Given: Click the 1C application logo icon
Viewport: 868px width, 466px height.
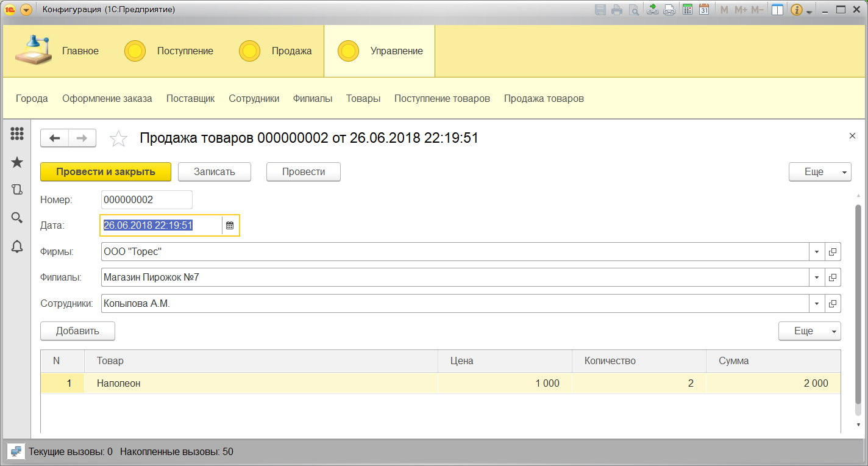Looking at the screenshot, I should point(10,10).
